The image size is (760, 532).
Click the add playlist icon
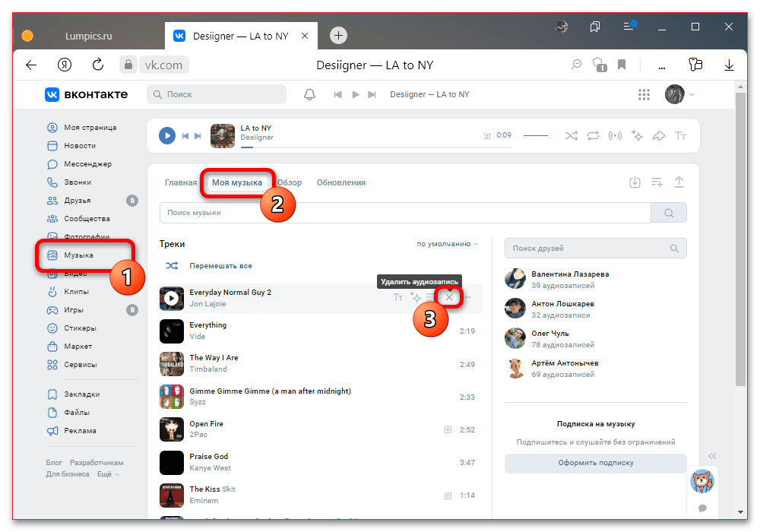[657, 182]
